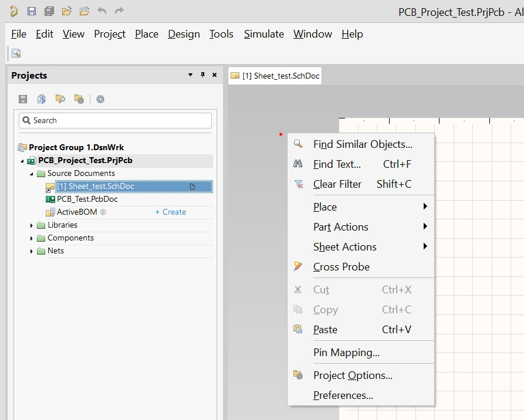
Task: Click the clipboard icon next to Paste
Action: (298, 329)
